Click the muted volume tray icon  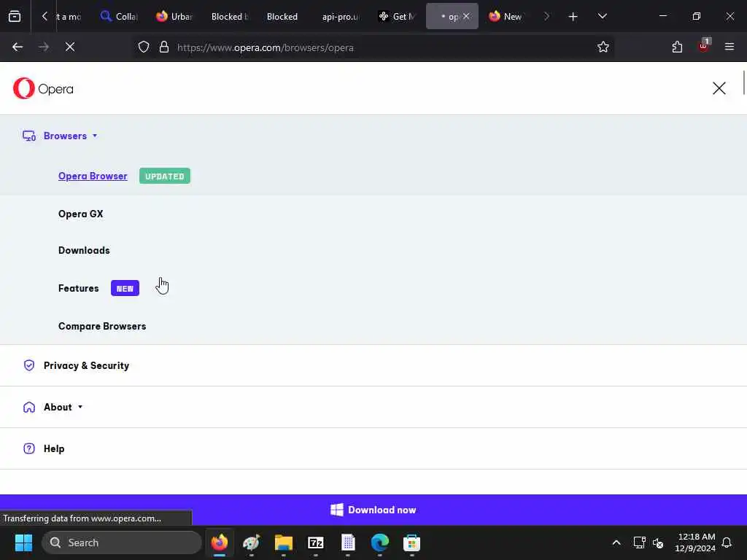658,542
